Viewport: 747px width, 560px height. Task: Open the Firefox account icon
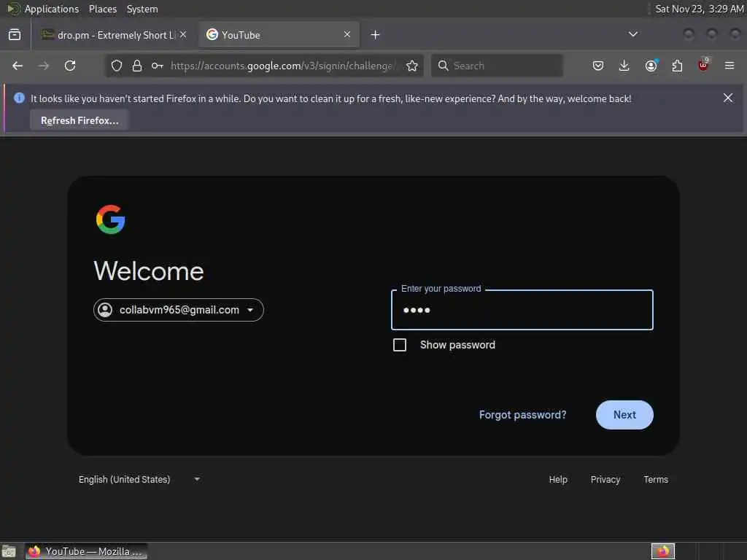click(x=651, y=66)
